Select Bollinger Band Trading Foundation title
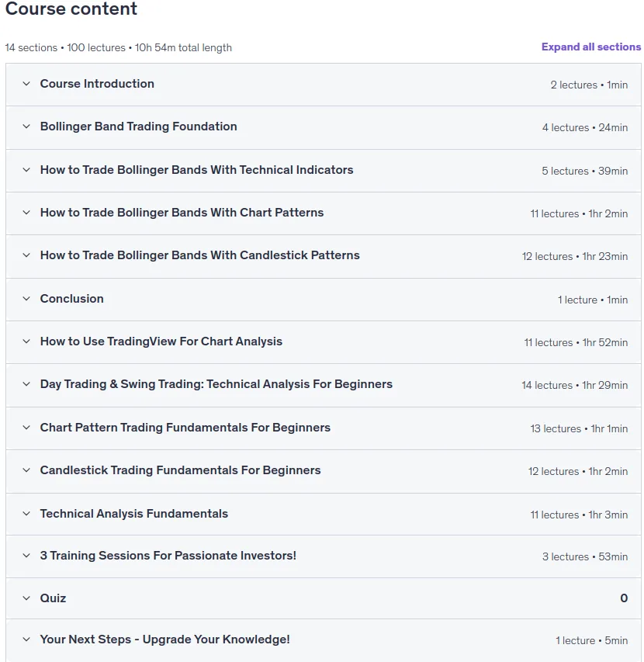 pyautogui.click(x=138, y=127)
